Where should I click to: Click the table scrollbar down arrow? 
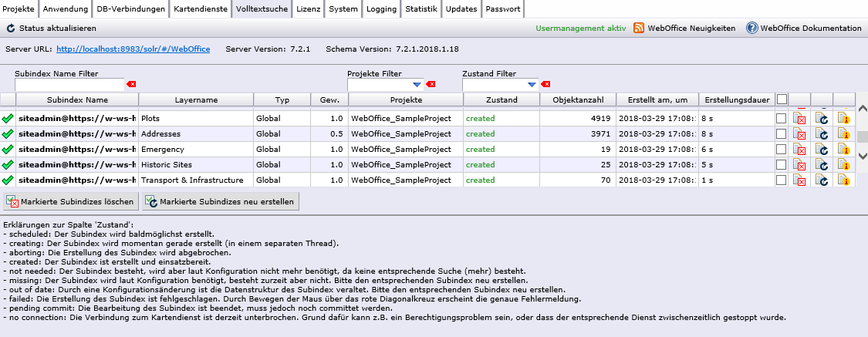pos(862,157)
